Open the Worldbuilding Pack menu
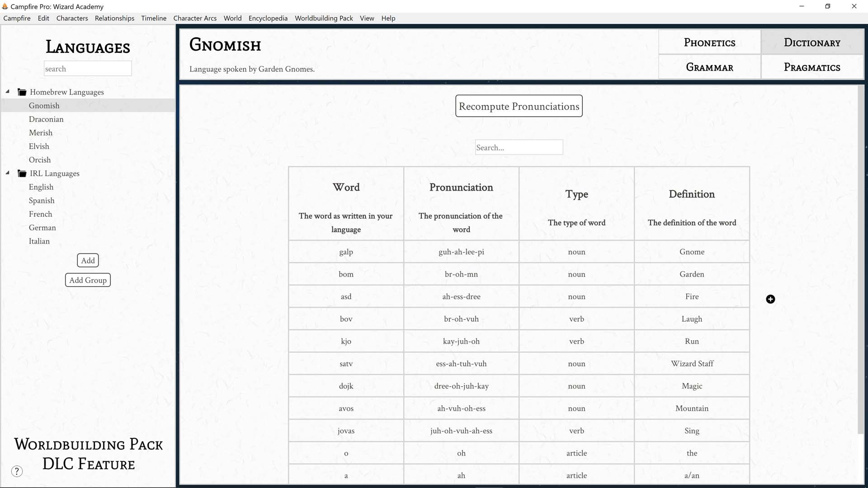The image size is (868, 488). click(x=324, y=18)
